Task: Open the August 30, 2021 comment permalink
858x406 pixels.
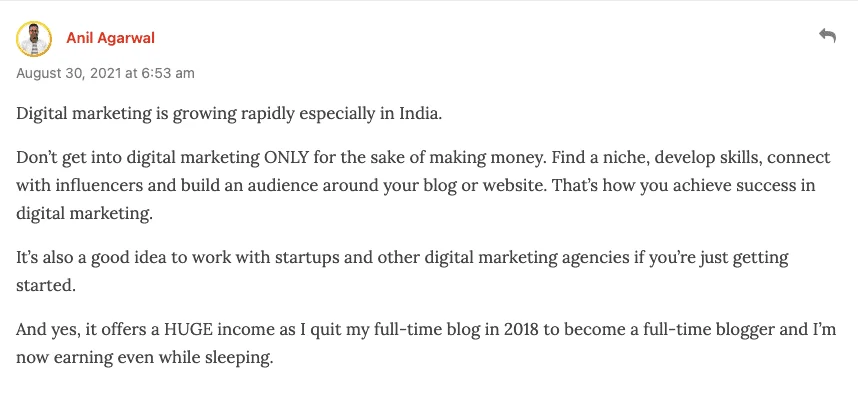Action: point(105,73)
